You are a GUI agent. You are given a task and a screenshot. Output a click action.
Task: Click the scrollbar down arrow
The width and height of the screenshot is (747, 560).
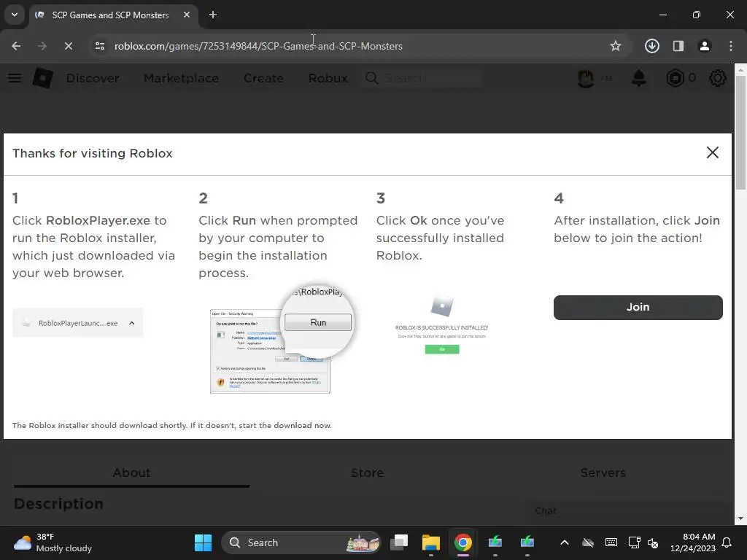coord(741,518)
